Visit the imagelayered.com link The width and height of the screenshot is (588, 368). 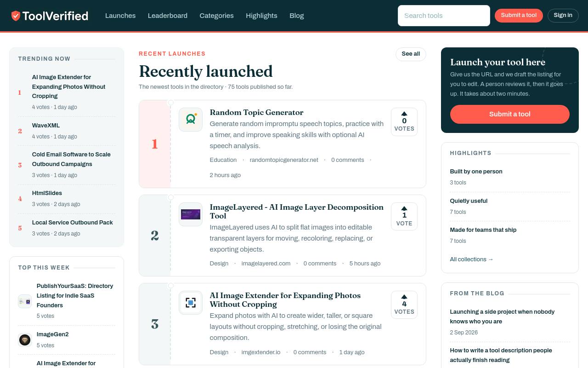[x=266, y=263]
